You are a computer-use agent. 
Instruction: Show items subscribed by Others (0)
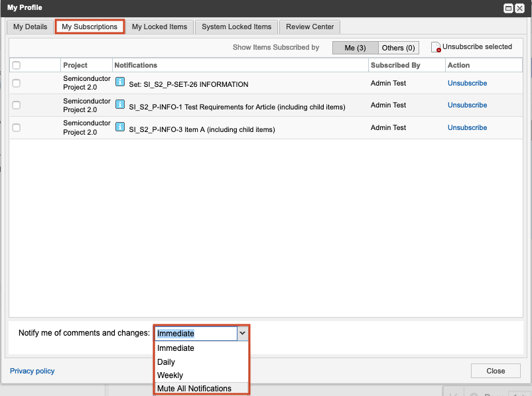[398, 48]
